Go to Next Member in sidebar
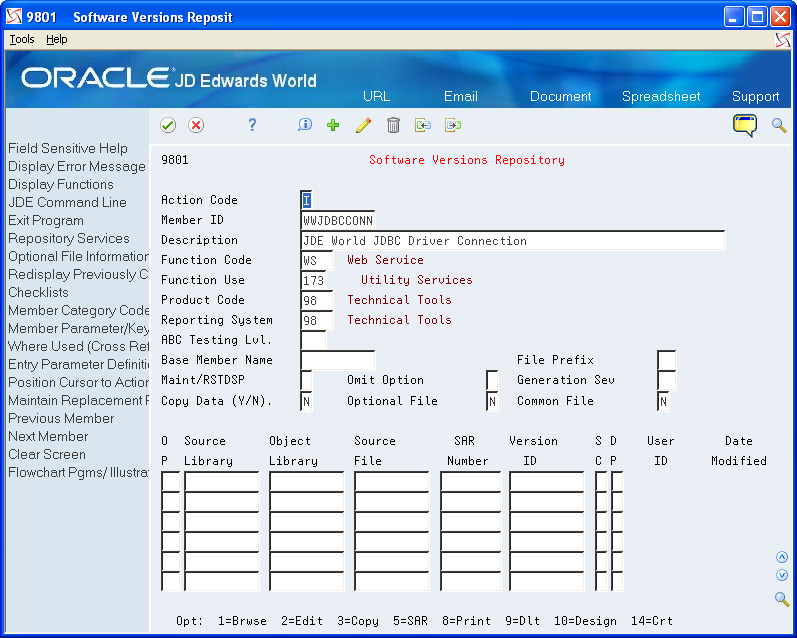 [48, 436]
